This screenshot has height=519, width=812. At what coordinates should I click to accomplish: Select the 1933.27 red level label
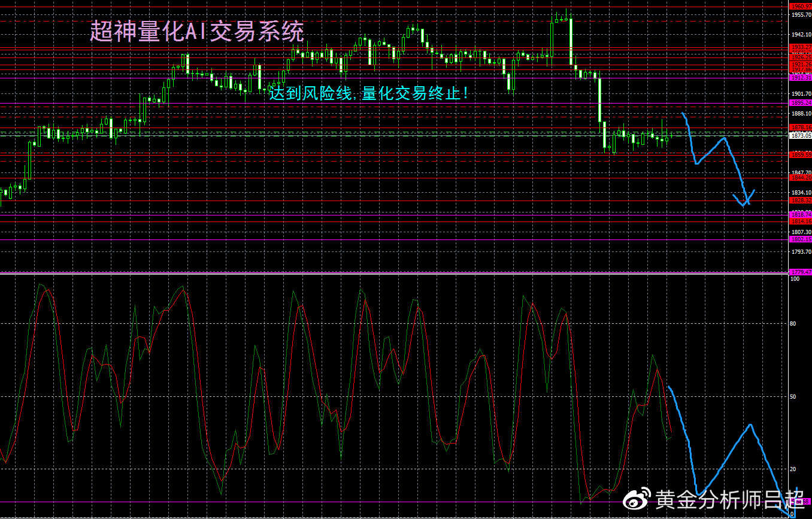coord(801,47)
